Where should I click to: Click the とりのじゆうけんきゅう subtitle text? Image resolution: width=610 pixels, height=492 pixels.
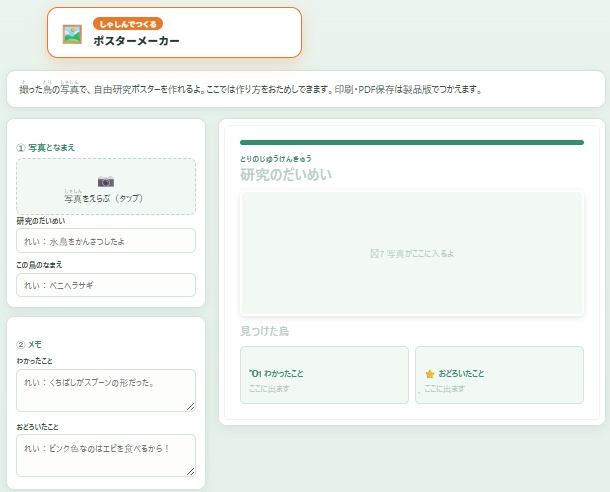(x=275, y=159)
